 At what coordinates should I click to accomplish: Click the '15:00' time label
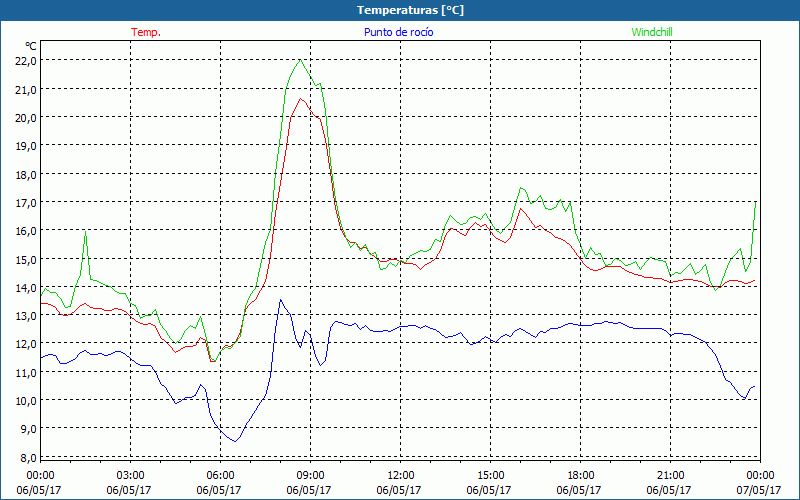[x=490, y=475]
